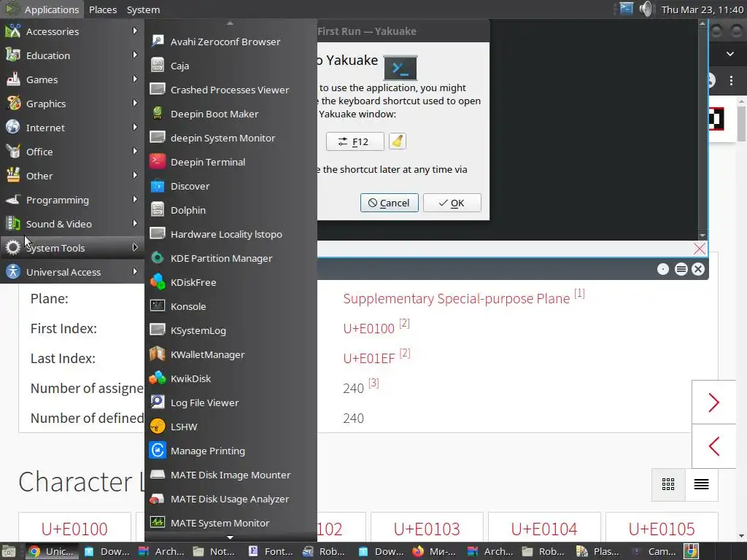
Task: Open the U+E0100 first index link
Action: 368,329
